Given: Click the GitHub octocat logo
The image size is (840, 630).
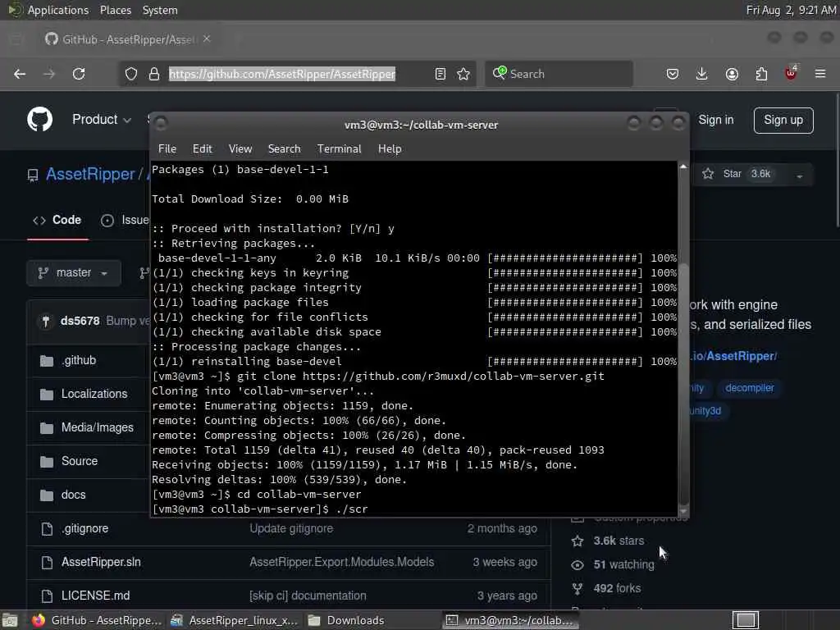Looking at the screenshot, I should click(x=39, y=120).
